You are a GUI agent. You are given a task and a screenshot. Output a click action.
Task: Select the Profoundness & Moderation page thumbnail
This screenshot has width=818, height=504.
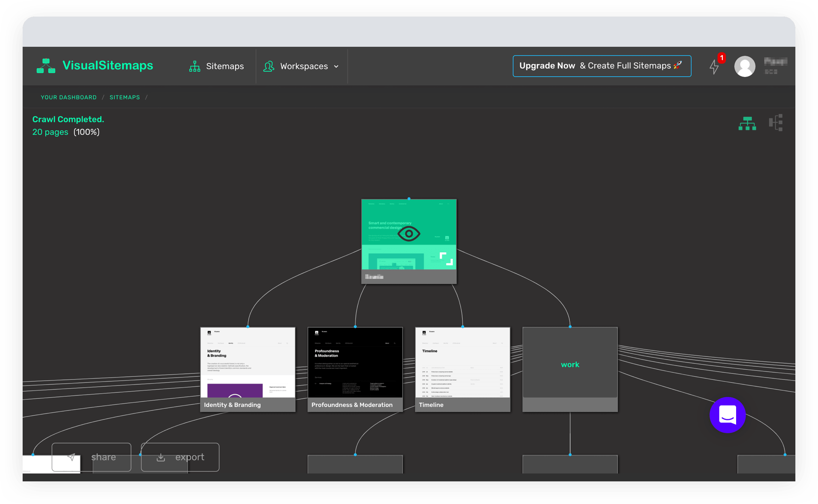[x=355, y=362]
